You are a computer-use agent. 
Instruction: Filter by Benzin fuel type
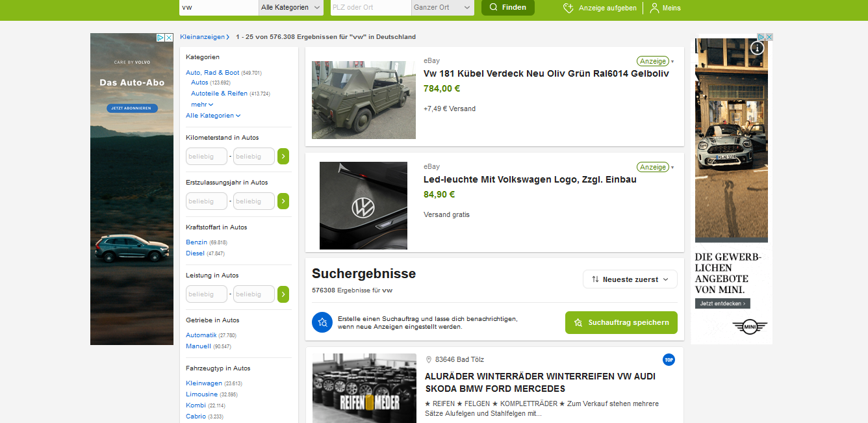[196, 242]
